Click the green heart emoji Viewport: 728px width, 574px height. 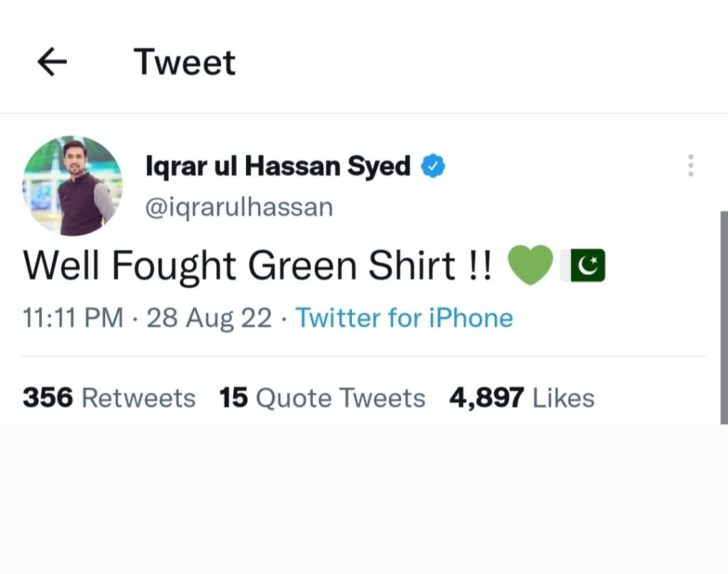tap(530, 265)
